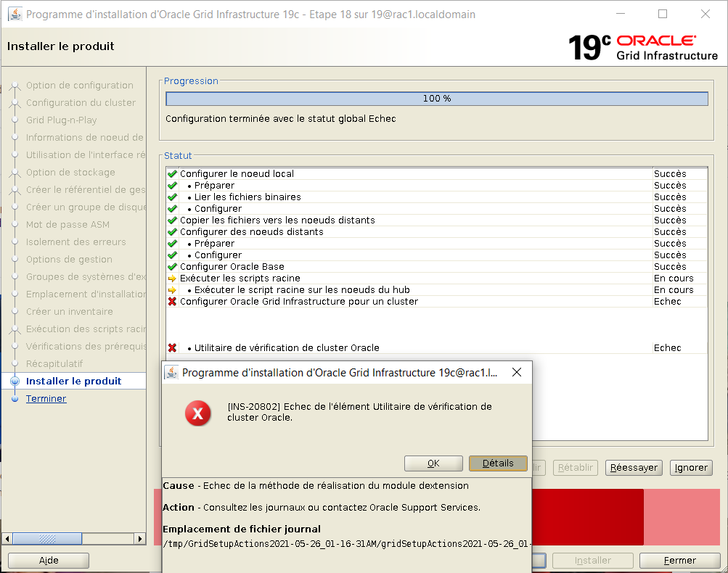Click the step bullet next to Mot de passe ASM
The height and width of the screenshot is (573, 728).
pos(15,225)
